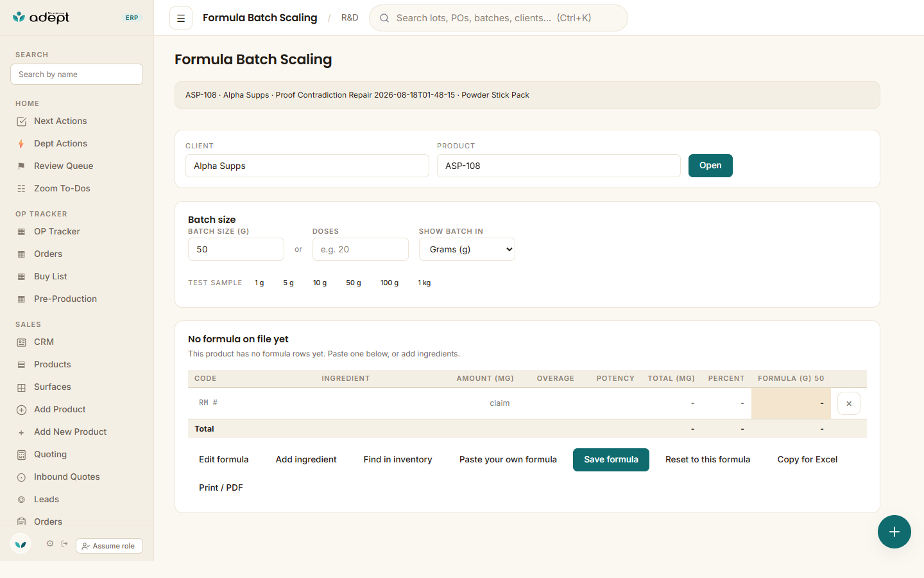Click Find in inventory
The height and width of the screenshot is (578, 924).
click(398, 460)
